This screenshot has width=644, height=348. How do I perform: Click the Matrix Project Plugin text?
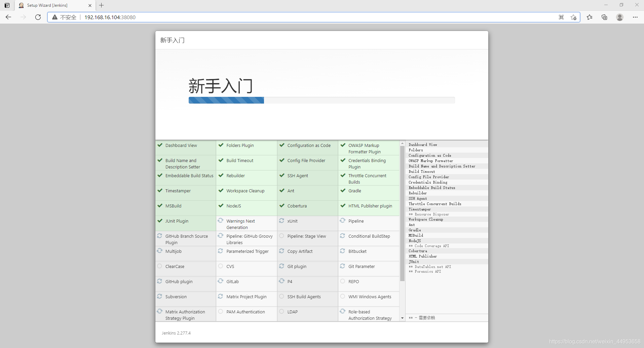(247, 297)
